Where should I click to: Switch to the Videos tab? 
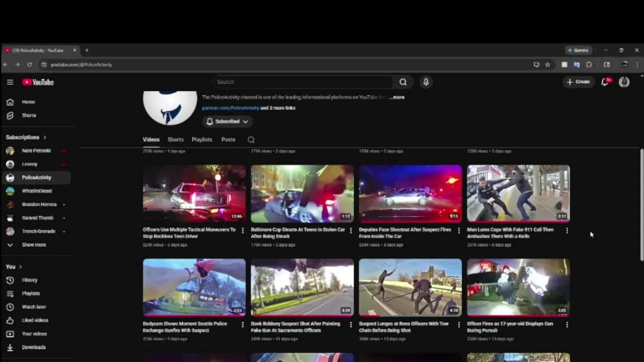click(151, 140)
